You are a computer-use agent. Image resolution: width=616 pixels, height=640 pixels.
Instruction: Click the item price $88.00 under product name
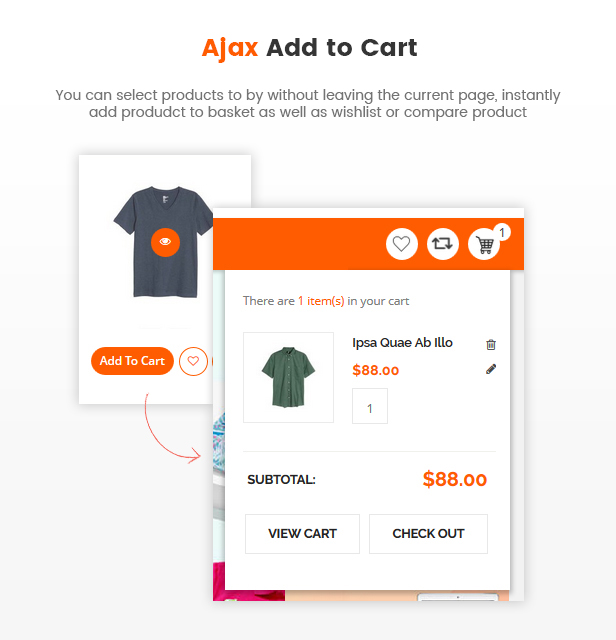376,371
